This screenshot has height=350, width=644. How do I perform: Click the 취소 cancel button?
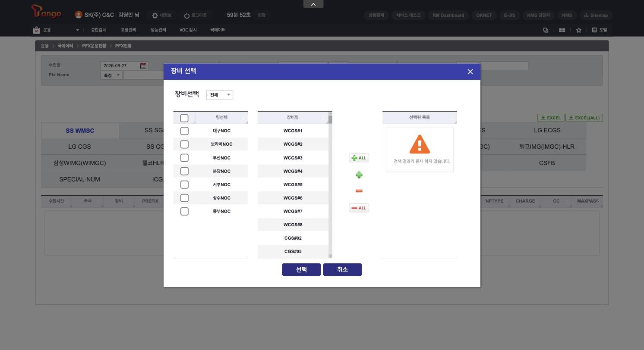tap(342, 269)
